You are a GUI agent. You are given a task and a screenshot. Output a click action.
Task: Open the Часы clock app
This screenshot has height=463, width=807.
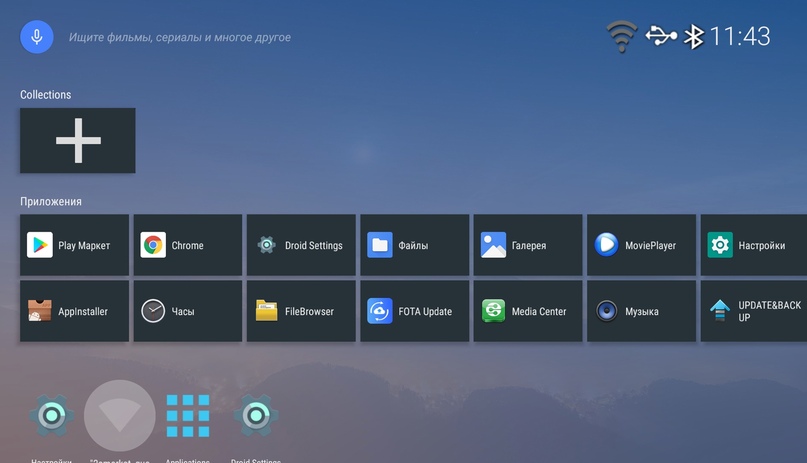tap(188, 311)
